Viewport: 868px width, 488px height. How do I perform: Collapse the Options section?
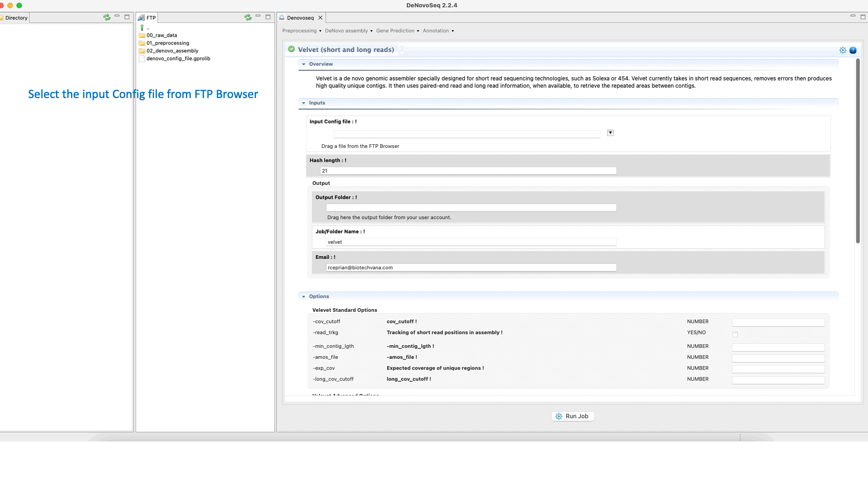click(x=304, y=296)
